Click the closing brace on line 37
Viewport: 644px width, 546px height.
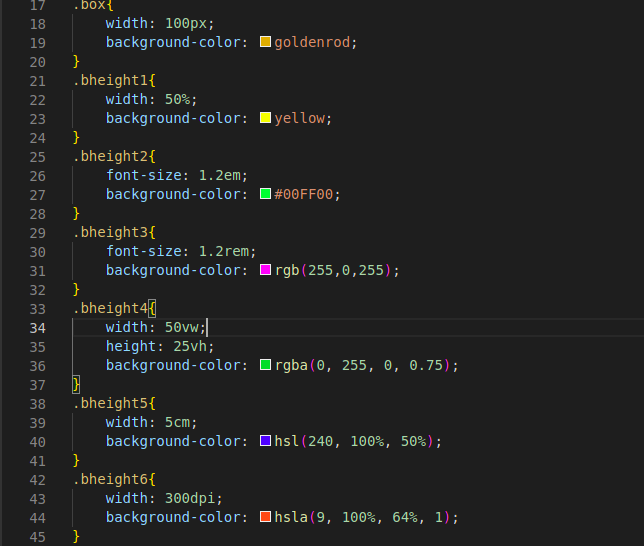[x=76, y=384]
